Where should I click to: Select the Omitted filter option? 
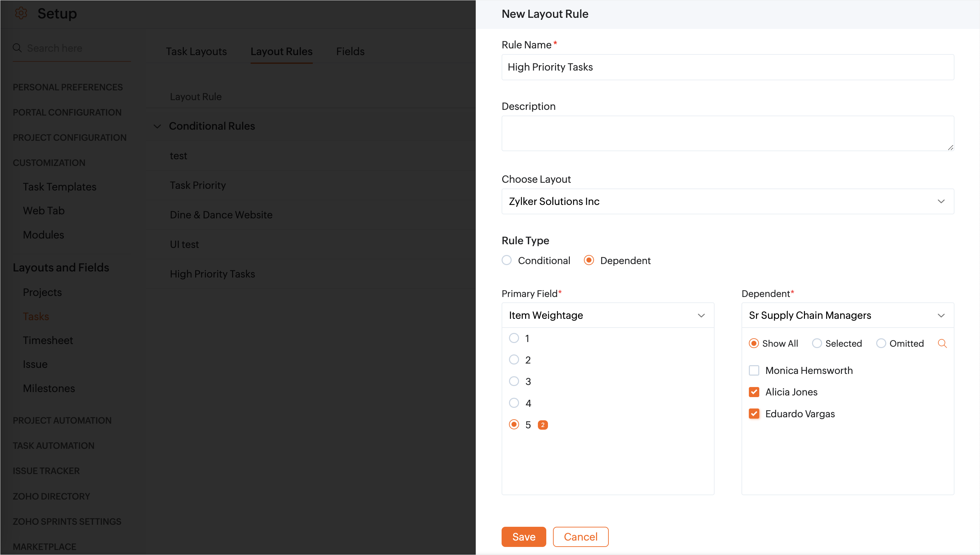(881, 343)
